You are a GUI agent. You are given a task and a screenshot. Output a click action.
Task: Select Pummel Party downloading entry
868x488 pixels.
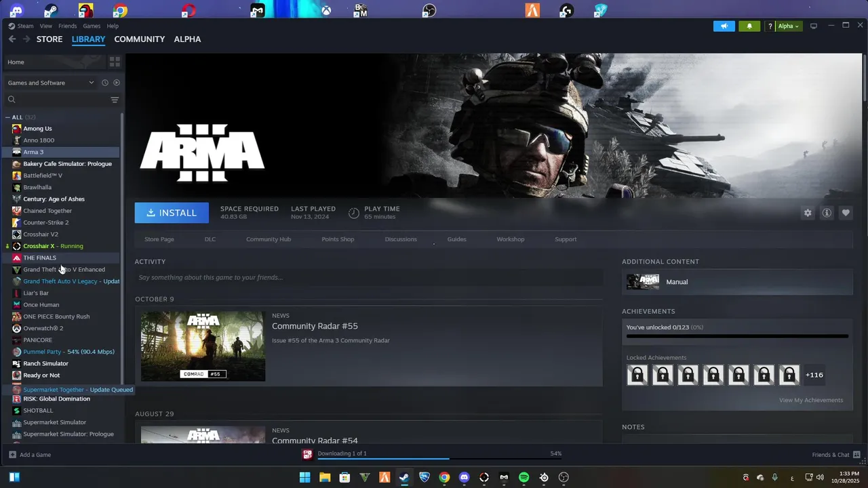coord(61,352)
